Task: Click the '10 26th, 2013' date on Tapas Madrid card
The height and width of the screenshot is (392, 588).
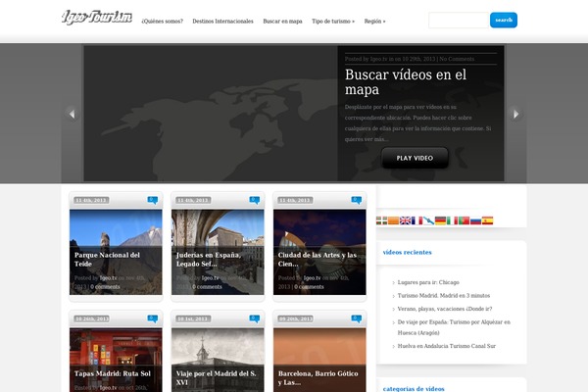Action: [92, 318]
